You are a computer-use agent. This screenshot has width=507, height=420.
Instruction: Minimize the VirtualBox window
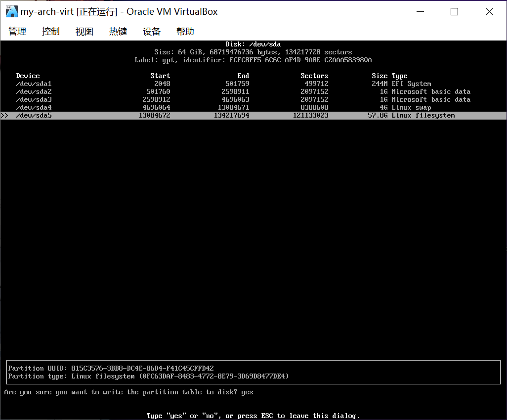(420, 12)
